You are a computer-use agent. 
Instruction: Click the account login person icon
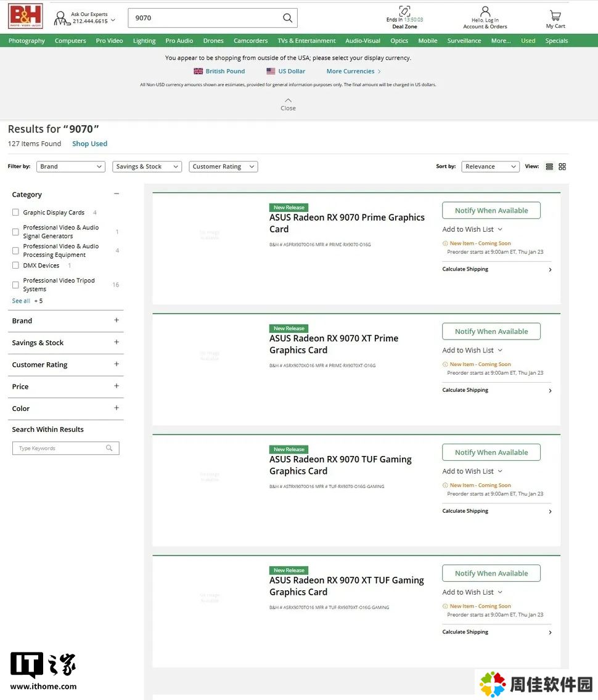[x=485, y=12]
